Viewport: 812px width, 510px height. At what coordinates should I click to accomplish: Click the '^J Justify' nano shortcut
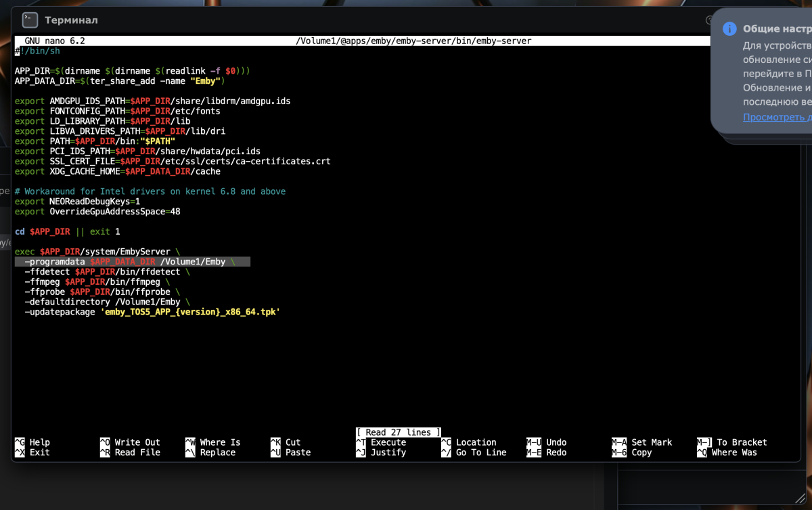[381, 453]
